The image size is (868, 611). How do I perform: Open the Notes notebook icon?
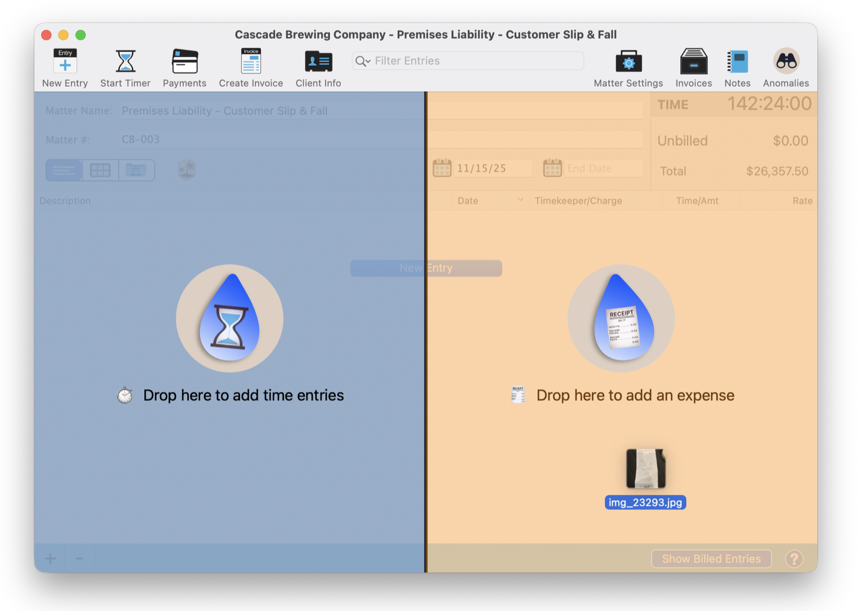coord(737,61)
